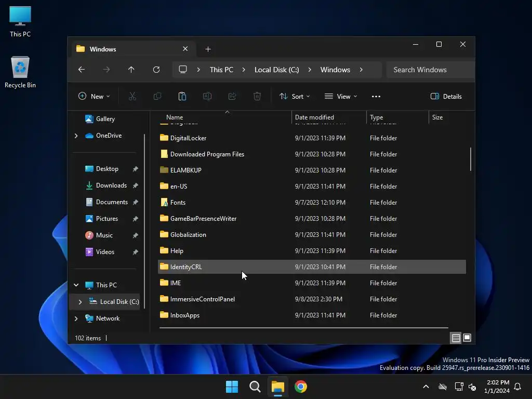532x399 pixels.
Task: Expand the OneDrive tree node
Action: coord(76,136)
